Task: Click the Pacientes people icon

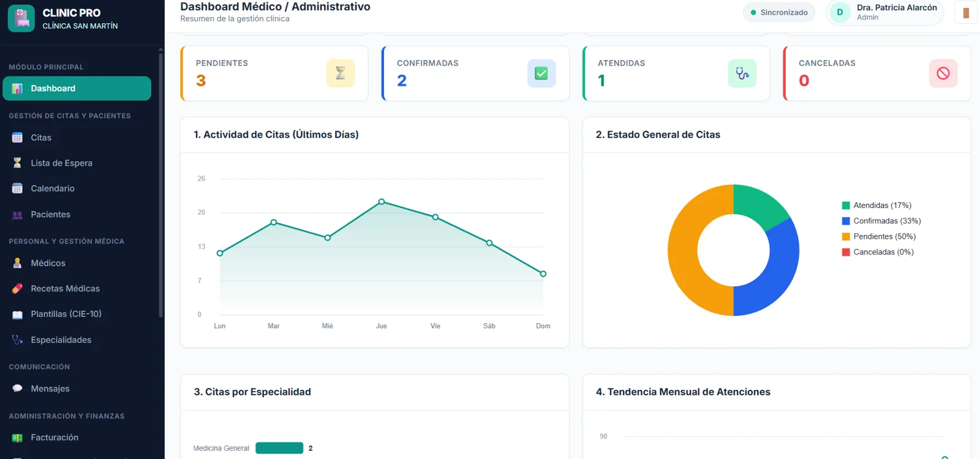Action: pyautogui.click(x=17, y=215)
